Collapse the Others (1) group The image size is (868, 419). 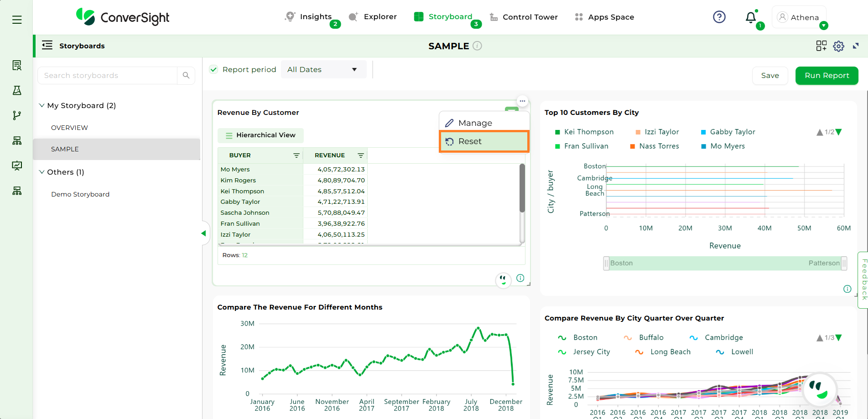[42, 172]
